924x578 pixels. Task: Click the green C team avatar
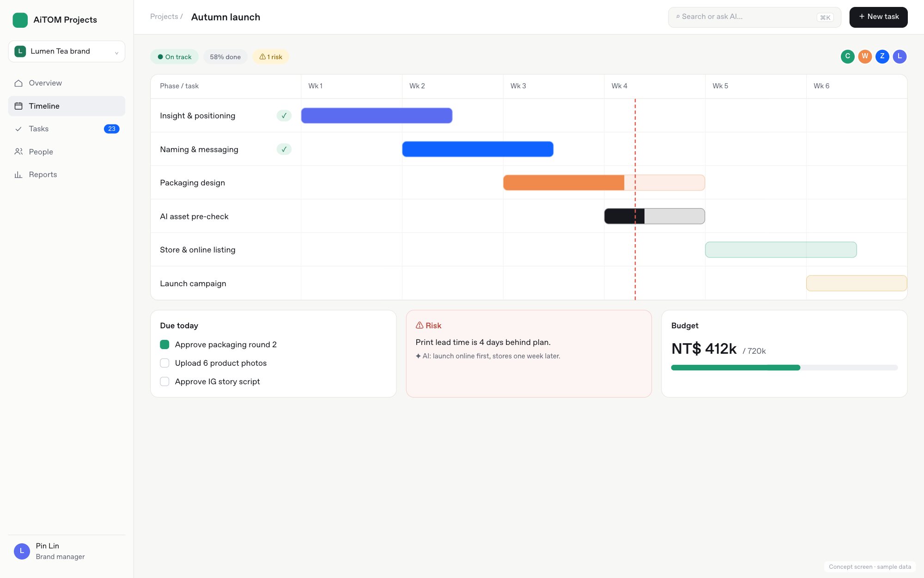pyautogui.click(x=847, y=56)
